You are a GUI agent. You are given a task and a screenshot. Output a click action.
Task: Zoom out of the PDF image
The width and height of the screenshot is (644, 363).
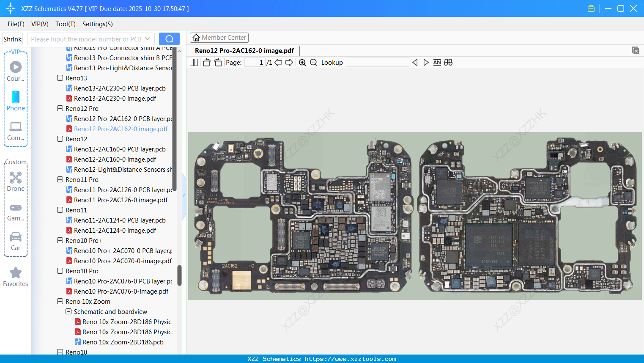tap(313, 63)
